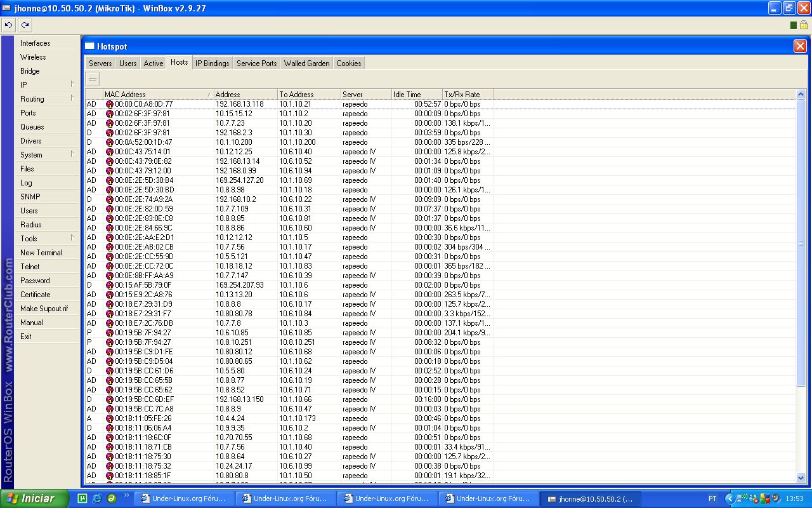This screenshot has width=812, height=508.
Task: Select host icon for MAC 00:0E:2E:5D:30:B4
Action: coord(110,180)
